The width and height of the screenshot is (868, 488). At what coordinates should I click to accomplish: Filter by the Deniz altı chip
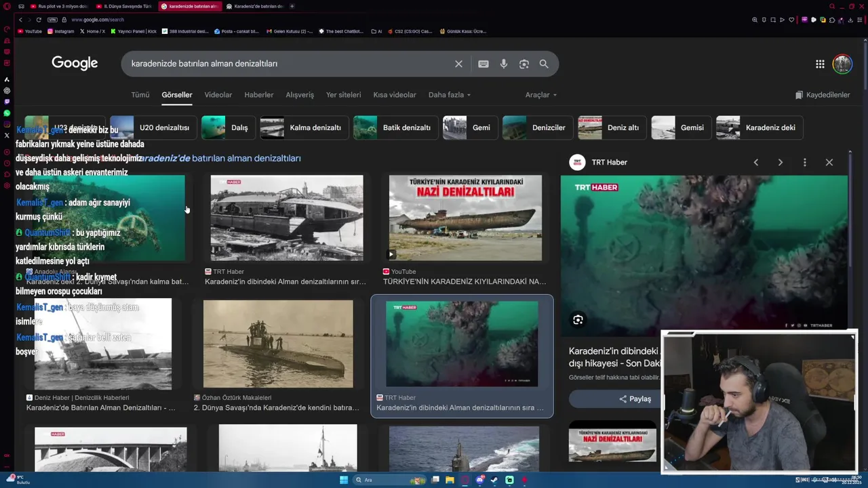point(612,127)
